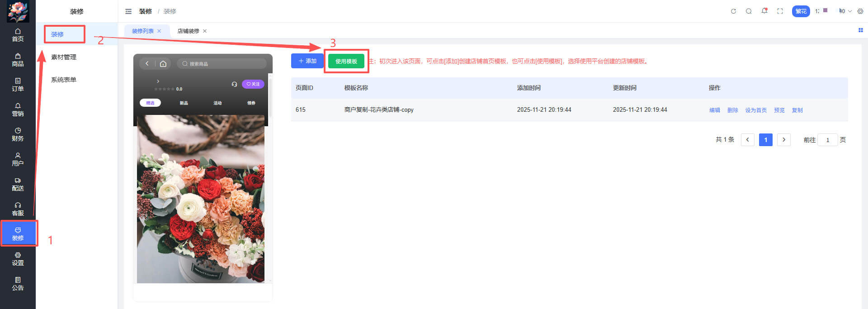This screenshot has height=309, width=868.
Task: Switch to 装修列表 tab
Action: pyautogui.click(x=143, y=31)
